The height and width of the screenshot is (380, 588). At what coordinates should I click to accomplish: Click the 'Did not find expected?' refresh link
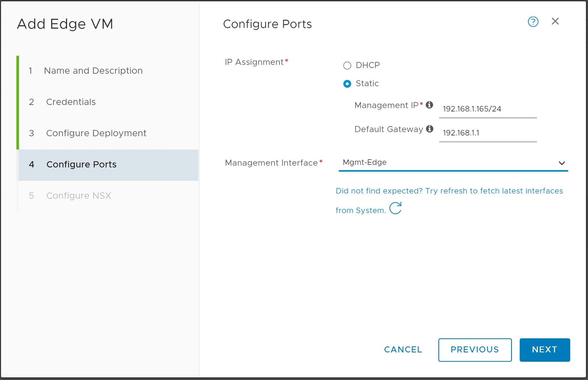449,191
